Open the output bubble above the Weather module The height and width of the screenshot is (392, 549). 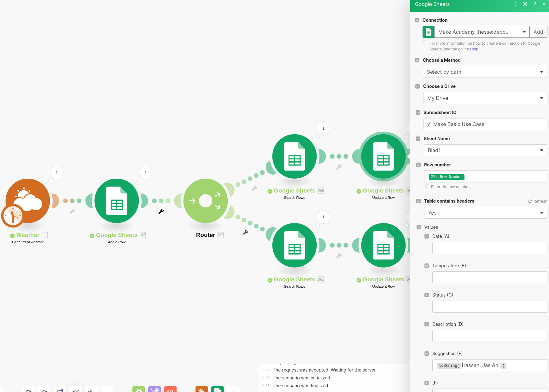[x=57, y=173]
